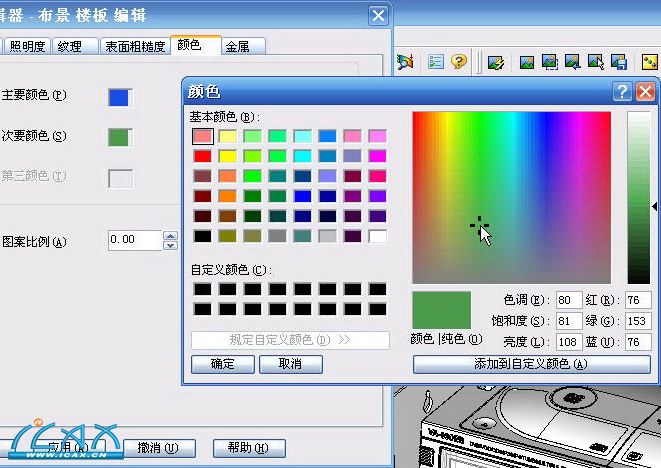
Task: Pick the magenta swatch in second row
Action: (x=377, y=156)
